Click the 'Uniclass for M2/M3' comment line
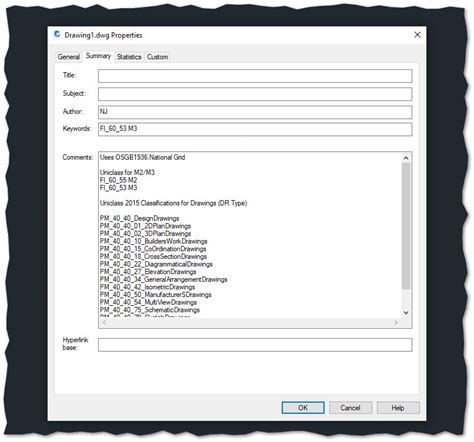Viewport: 474px width, 442px height. [x=127, y=173]
